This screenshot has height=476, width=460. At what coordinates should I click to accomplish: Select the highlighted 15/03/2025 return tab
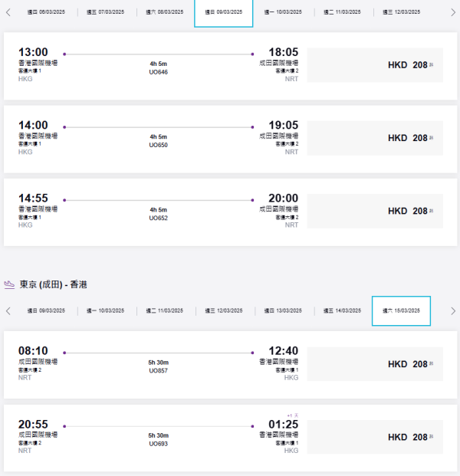[x=401, y=311]
